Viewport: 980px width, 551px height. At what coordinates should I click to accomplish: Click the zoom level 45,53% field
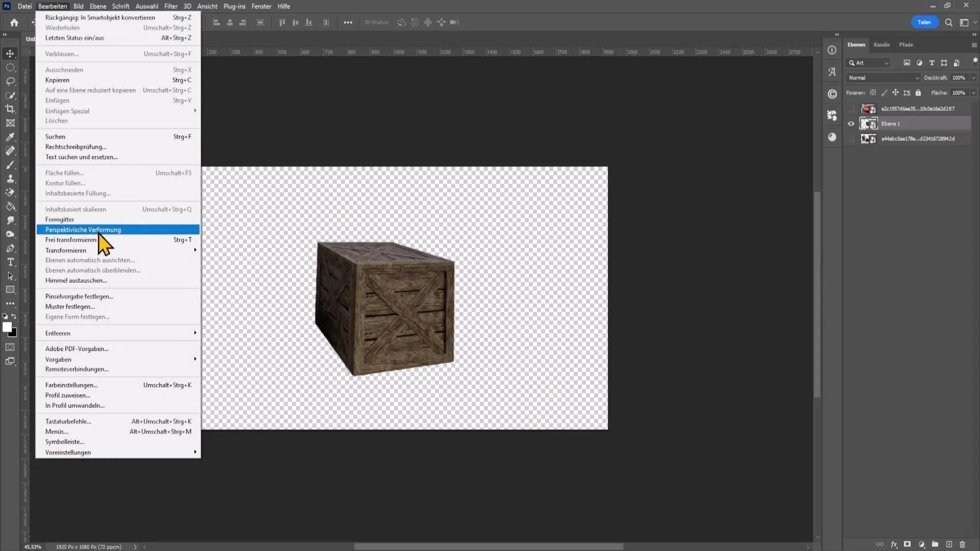click(33, 547)
